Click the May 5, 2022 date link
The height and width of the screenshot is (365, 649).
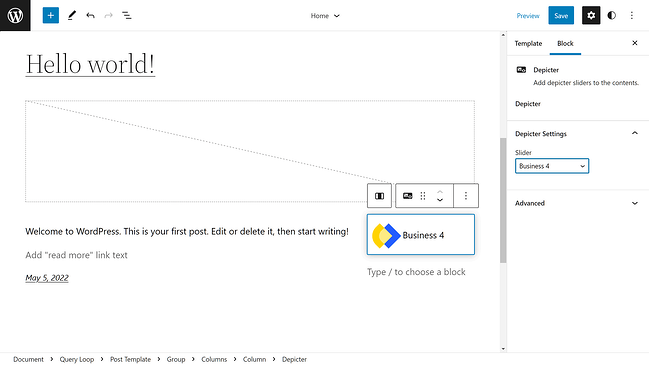[x=47, y=278]
